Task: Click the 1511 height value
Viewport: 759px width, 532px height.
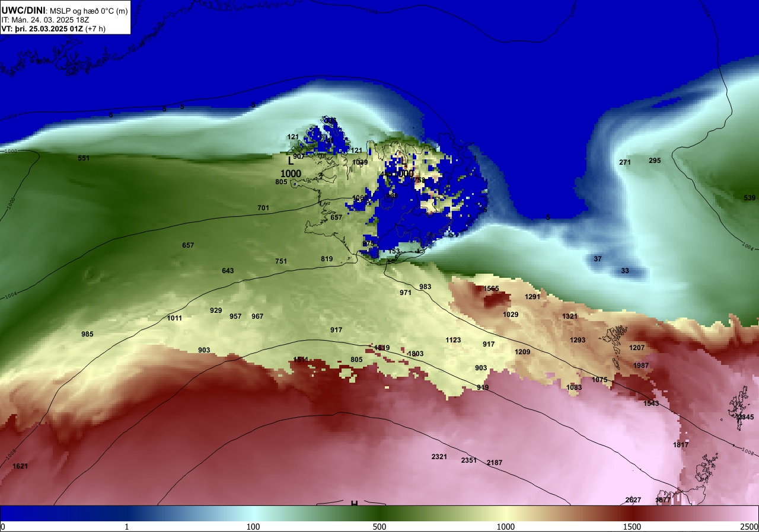Action: (x=301, y=360)
